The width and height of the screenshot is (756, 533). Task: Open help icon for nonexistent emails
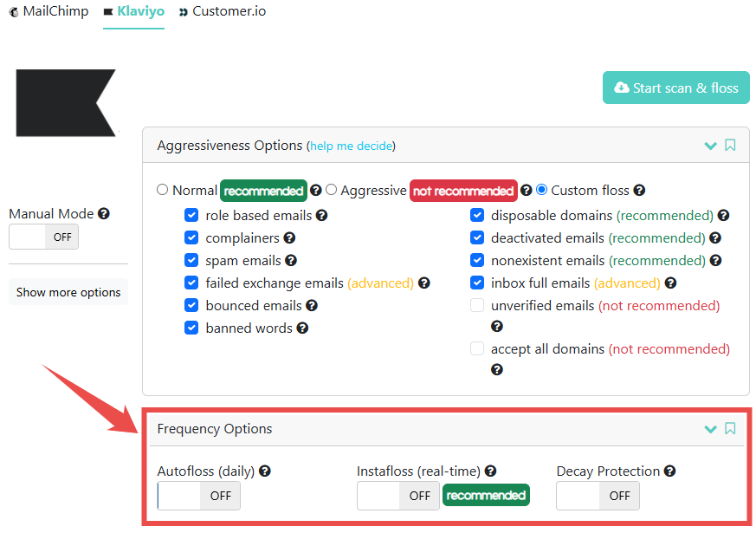click(x=716, y=261)
